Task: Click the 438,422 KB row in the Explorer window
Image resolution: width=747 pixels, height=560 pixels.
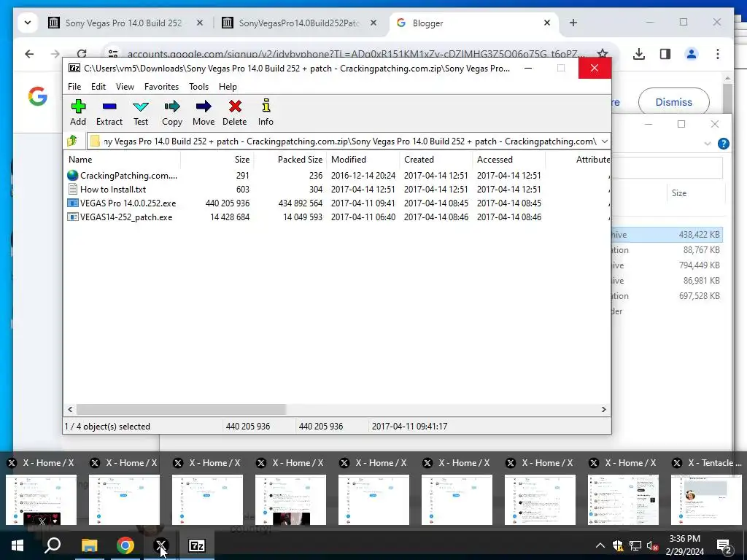Action: [667, 234]
